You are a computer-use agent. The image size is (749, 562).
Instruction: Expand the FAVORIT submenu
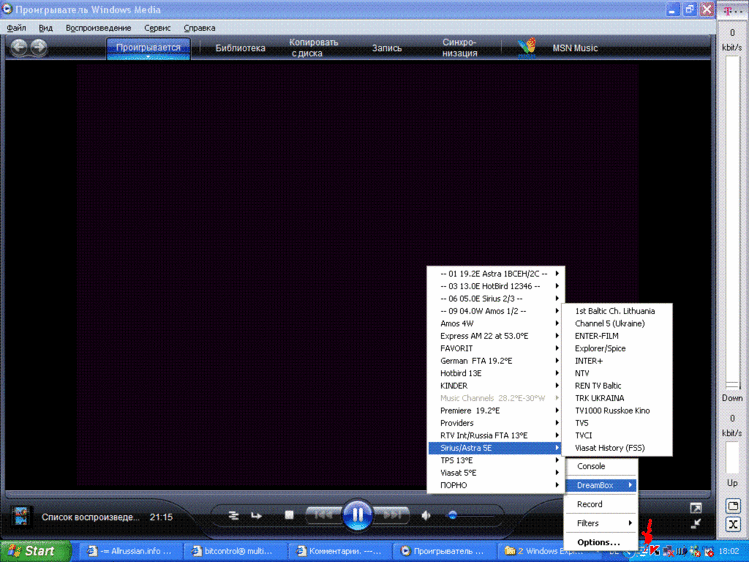click(496, 348)
